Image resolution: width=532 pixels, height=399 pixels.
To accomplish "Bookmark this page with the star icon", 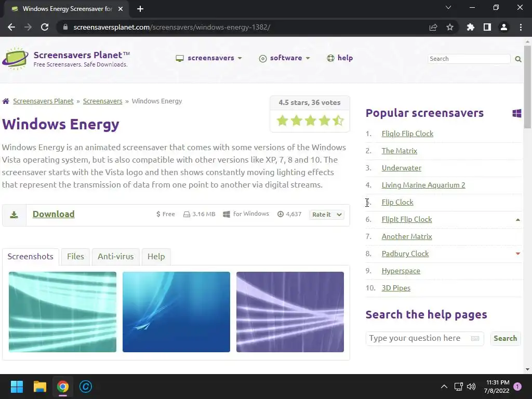I will point(450,27).
